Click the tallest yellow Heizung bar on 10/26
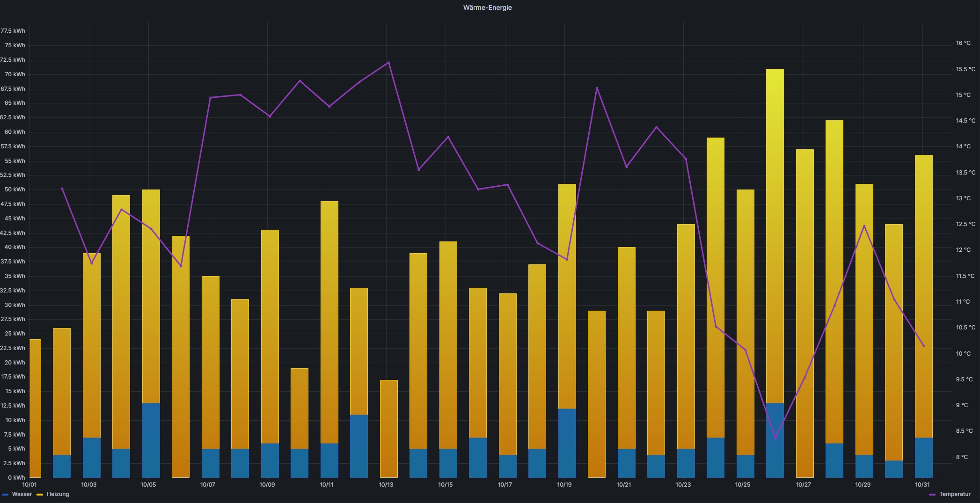Viewport: 980px width, 503px height. [x=775, y=234]
